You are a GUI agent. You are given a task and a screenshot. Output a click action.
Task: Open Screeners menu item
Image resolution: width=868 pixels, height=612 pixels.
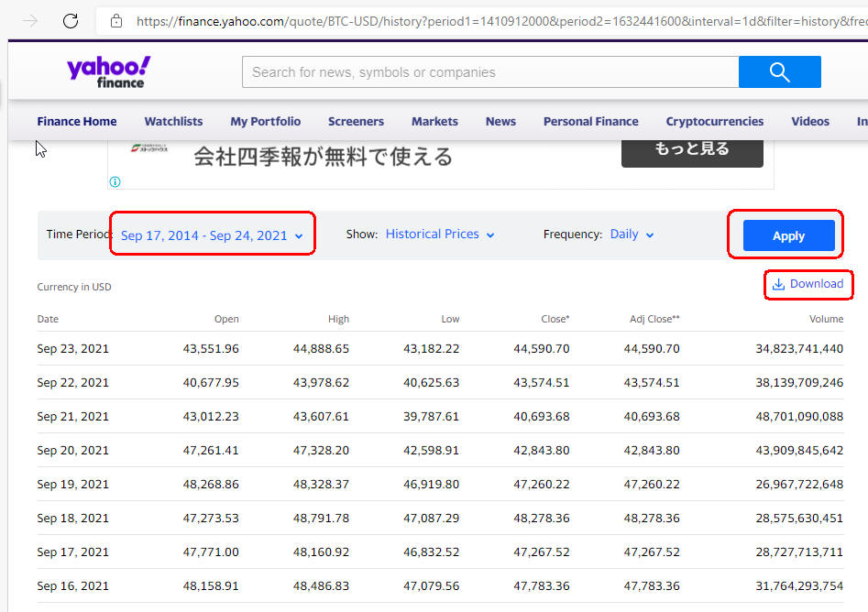tap(356, 121)
